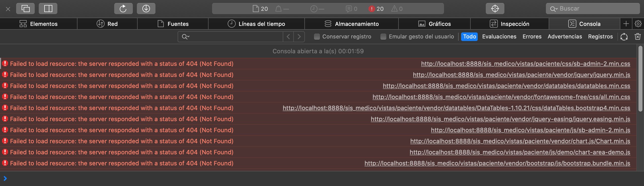This screenshot has height=186, width=644.
Task: Click the Buscar search field
Action: click(593, 9)
